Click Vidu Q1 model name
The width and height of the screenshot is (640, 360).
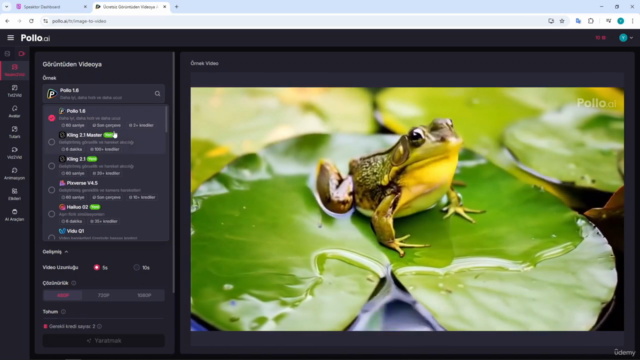75,231
